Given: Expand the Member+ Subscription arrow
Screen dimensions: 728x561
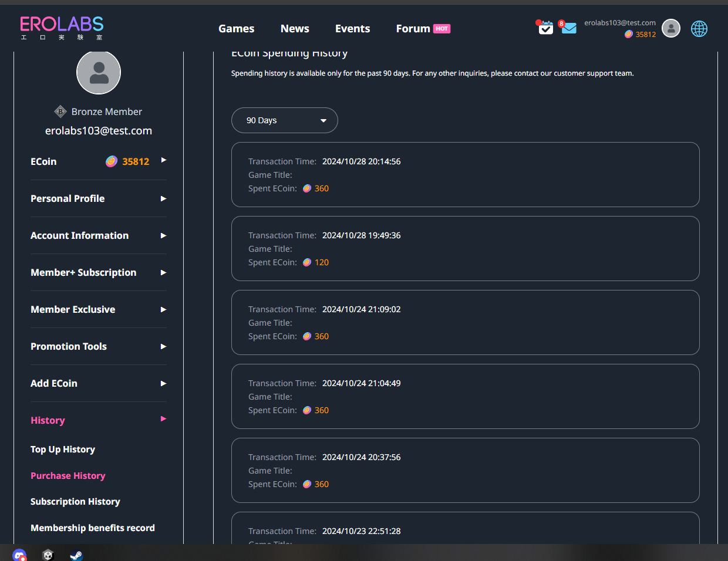Looking at the screenshot, I should pos(164,272).
